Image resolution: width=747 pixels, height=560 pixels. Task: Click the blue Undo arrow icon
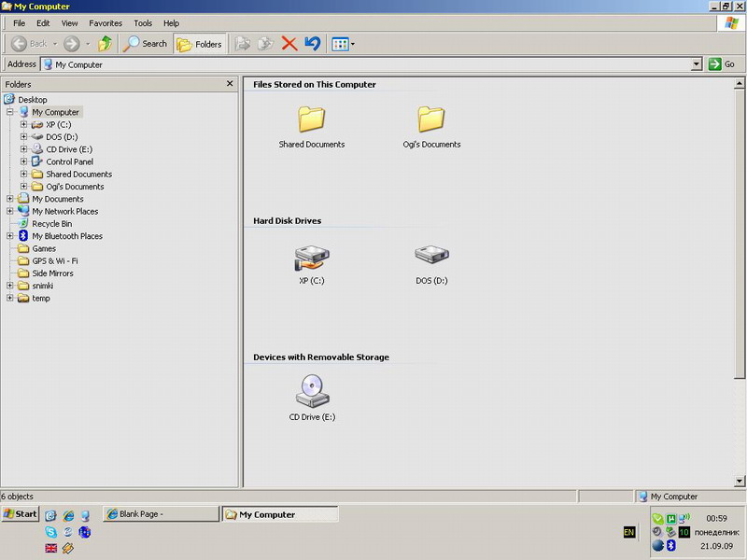click(x=312, y=43)
